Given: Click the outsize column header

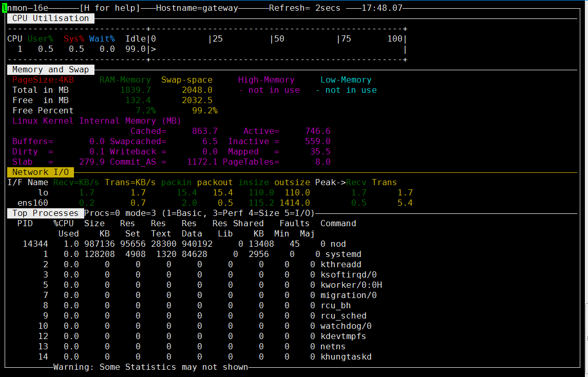Looking at the screenshot, I should click(292, 183).
